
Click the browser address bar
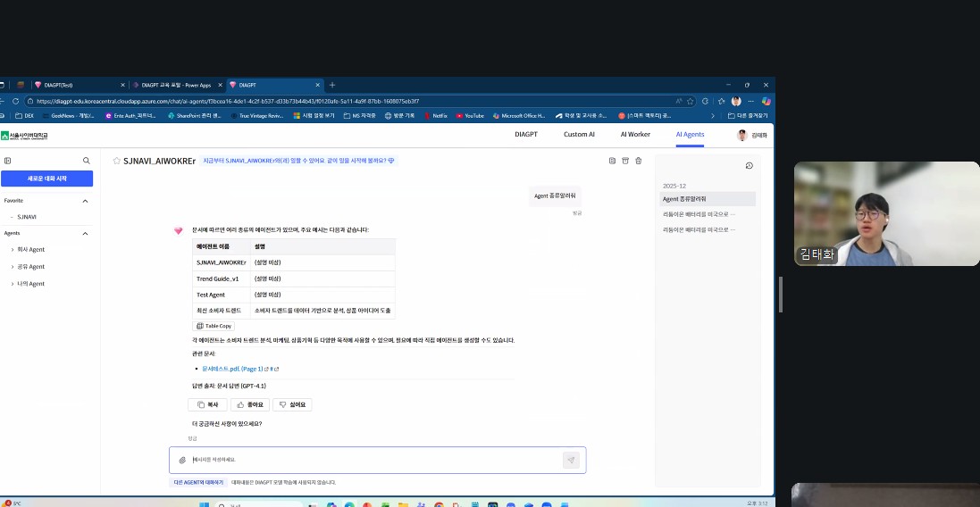pyautogui.click(x=356, y=101)
